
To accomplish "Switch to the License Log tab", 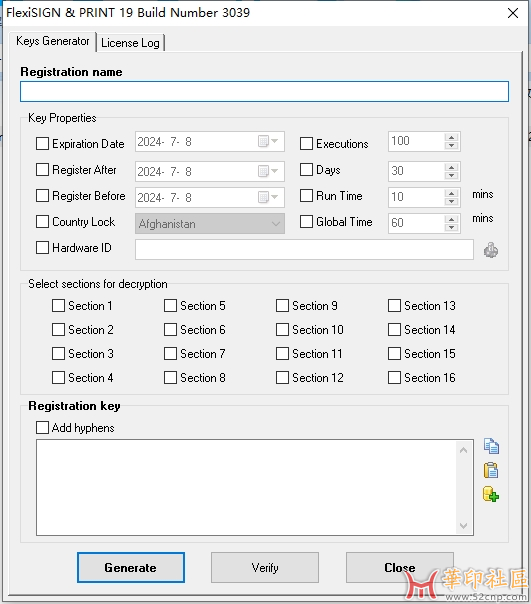I will [130, 43].
